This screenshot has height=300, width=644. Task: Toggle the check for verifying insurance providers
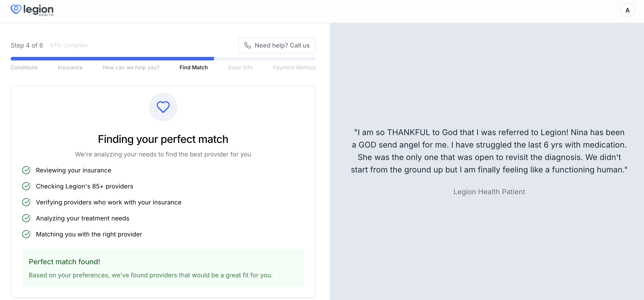[x=26, y=202]
